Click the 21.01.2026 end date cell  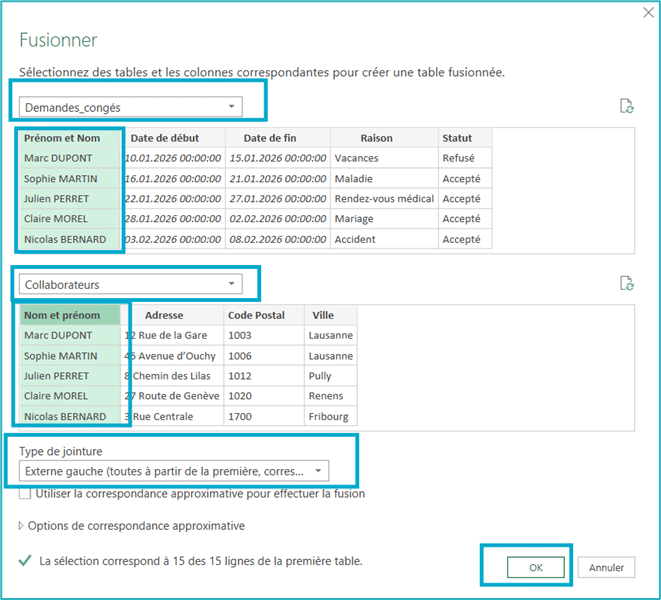278,179
